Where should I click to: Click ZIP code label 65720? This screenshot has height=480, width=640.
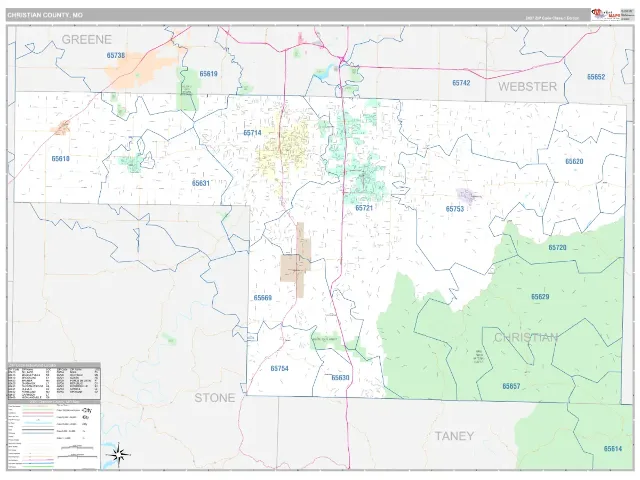coord(558,247)
